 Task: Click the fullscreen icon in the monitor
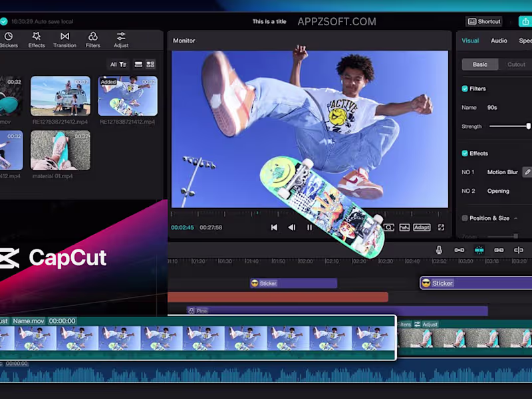click(x=441, y=227)
